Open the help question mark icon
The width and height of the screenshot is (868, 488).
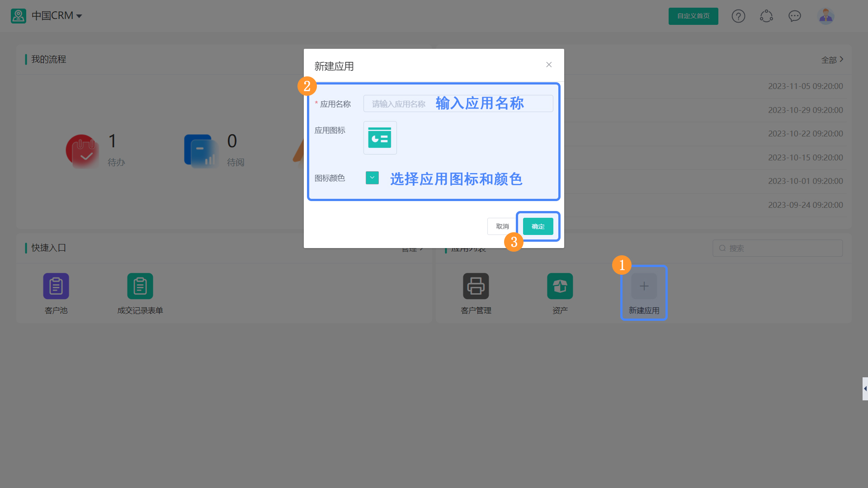click(738, 16)
